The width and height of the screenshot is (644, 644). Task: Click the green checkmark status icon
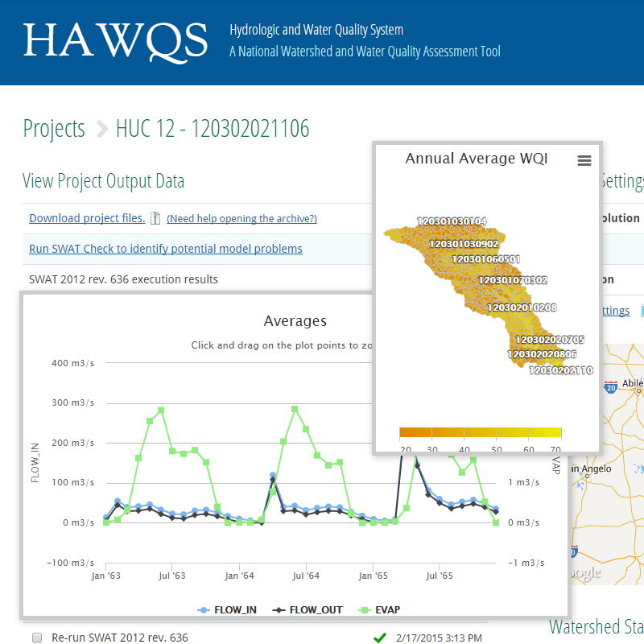click(x=380, y=638)
